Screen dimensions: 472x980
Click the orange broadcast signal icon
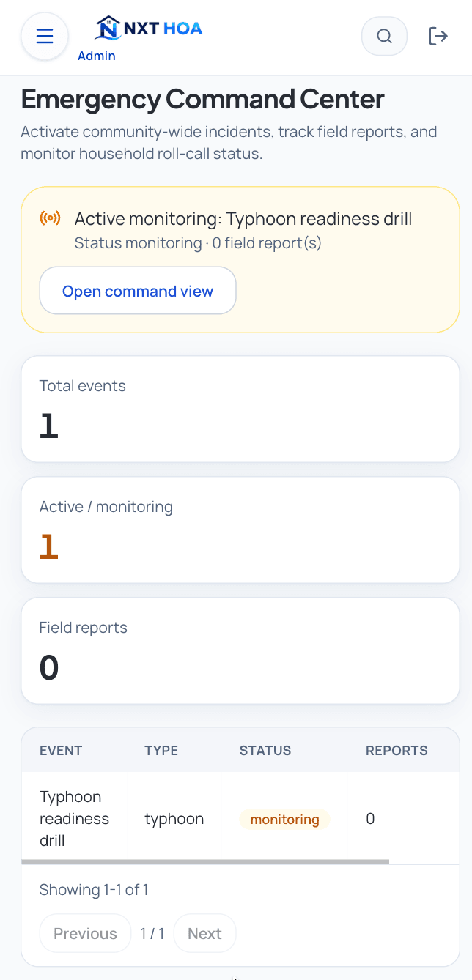tap(51, 218)
